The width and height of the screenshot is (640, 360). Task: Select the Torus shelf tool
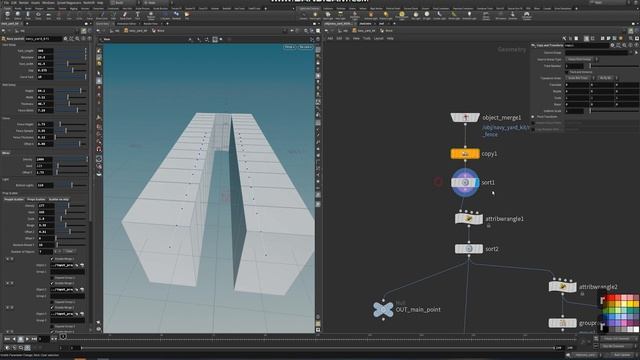38,15
